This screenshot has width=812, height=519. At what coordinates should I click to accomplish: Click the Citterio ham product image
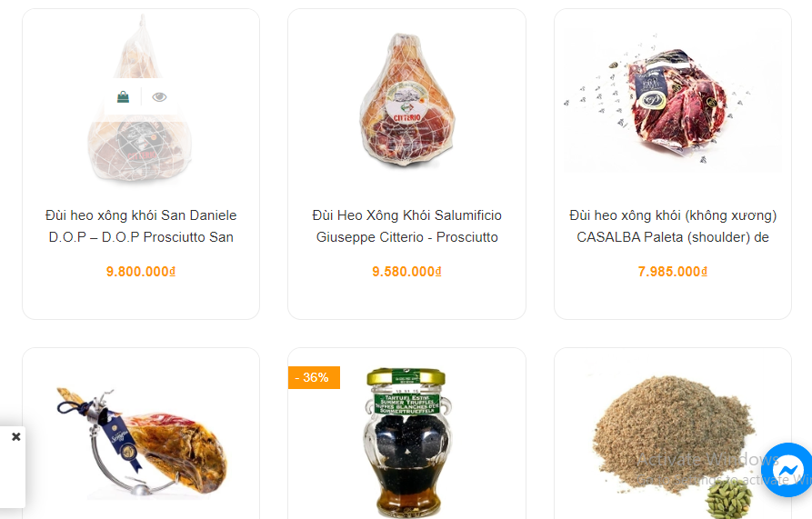point(407,100)
